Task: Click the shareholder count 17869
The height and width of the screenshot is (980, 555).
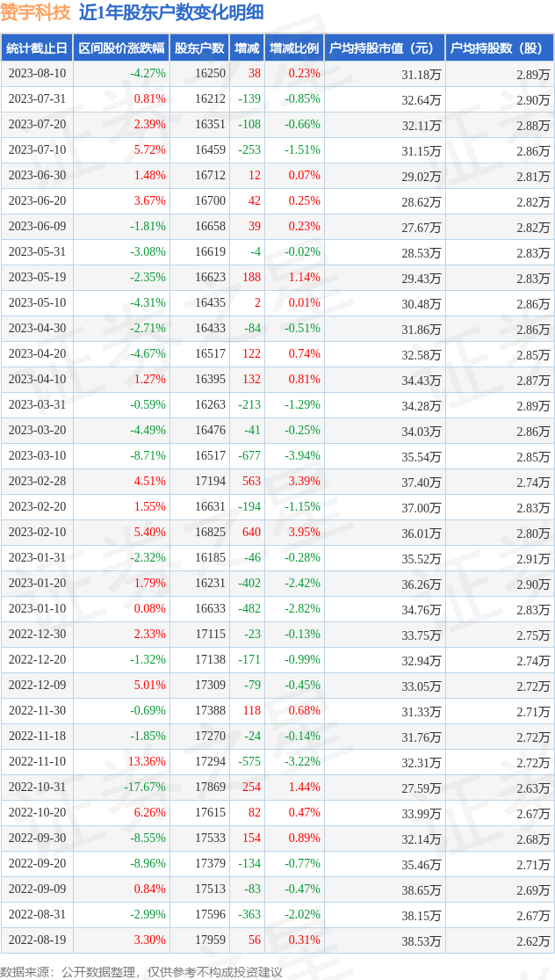Action: [210, 787]
